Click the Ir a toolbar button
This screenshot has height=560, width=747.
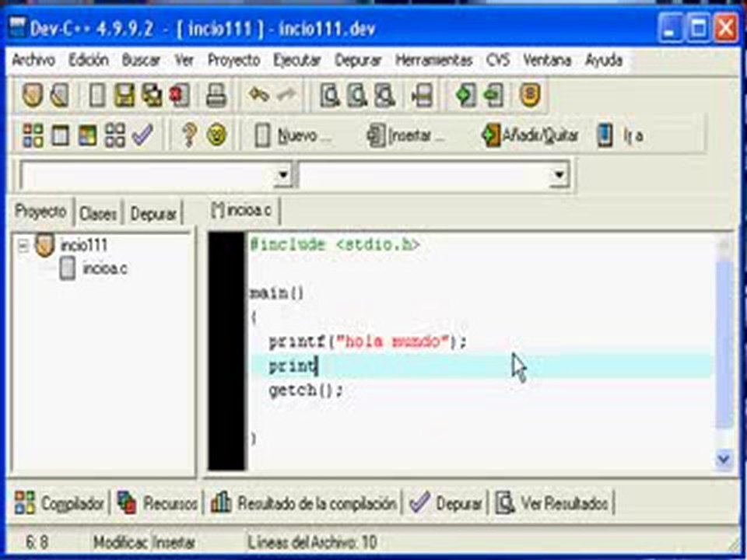coord(620,135)
